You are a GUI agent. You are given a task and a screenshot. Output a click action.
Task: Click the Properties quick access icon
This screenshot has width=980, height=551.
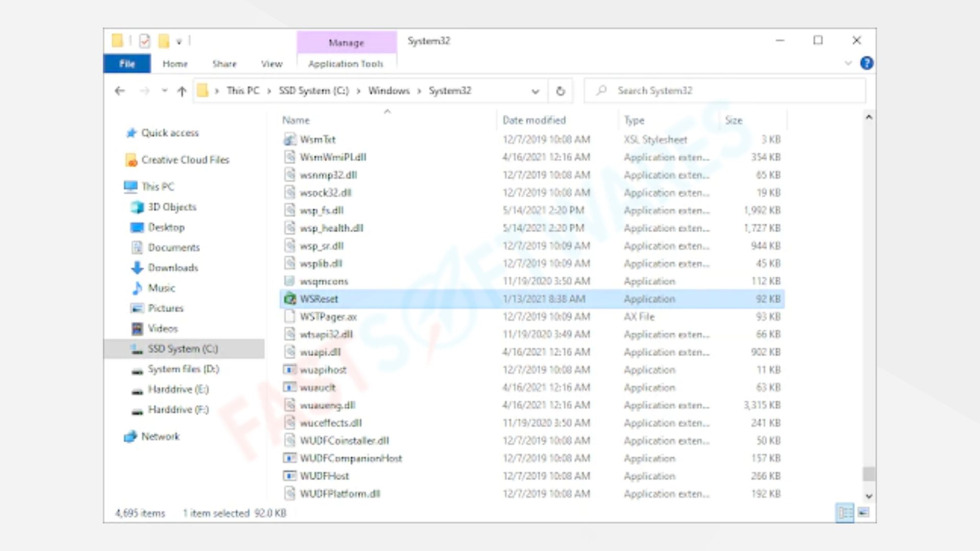tap(145, 41)
